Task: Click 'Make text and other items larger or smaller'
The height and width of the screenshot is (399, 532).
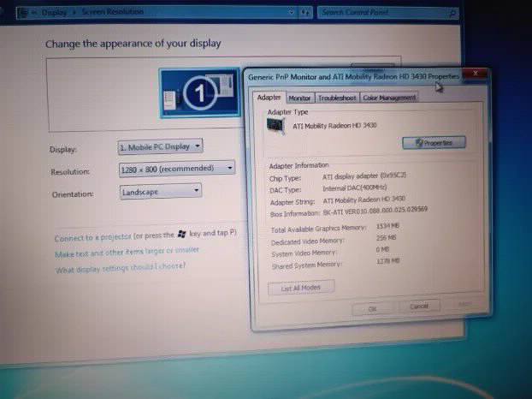Action: [x=127, y=253]
